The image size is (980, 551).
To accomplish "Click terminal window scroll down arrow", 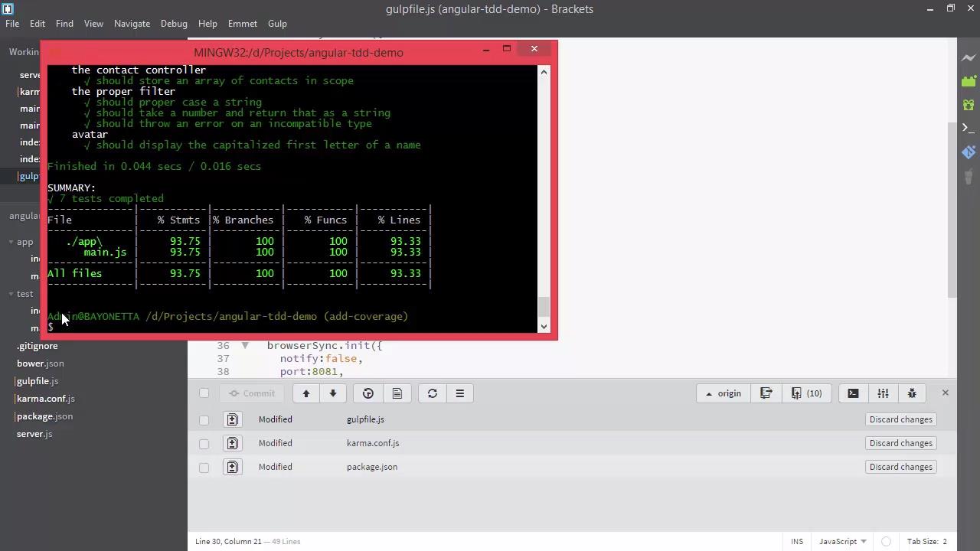I will coord(544,326).
